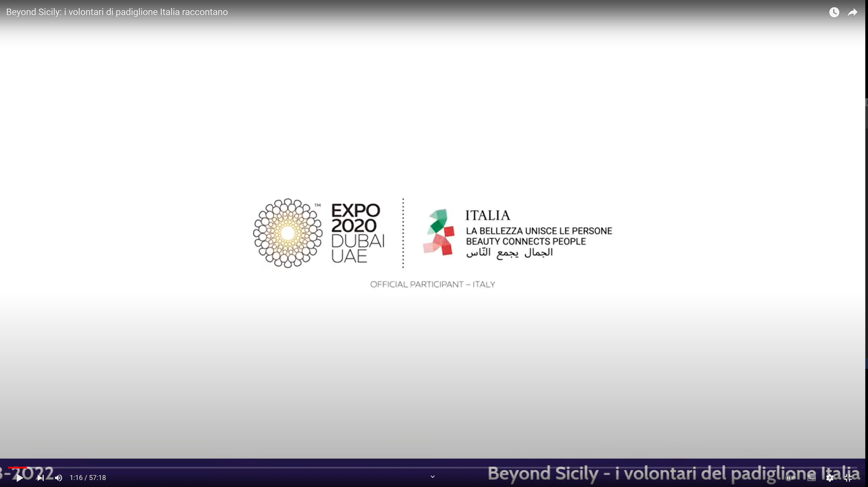
Task: Seek along the video progress bar
Action: 433,468
